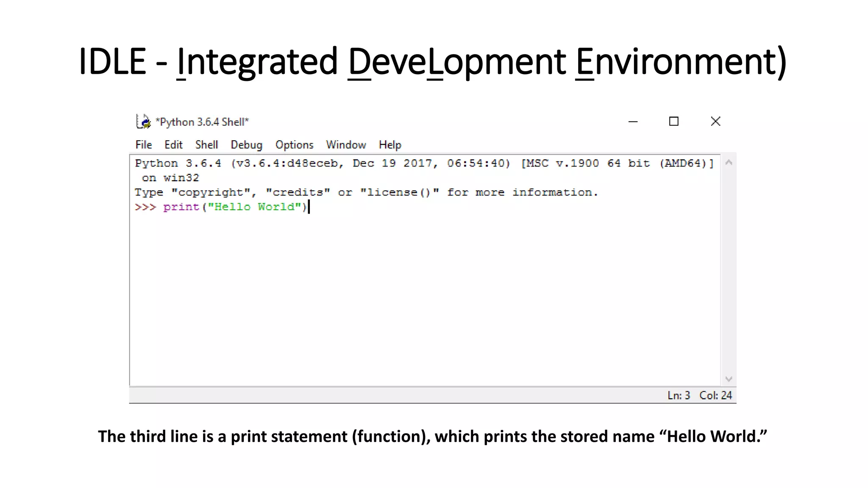The image size is (868, 488).
Task: Click the "Hello World" green string text
Action: [254, 207]
